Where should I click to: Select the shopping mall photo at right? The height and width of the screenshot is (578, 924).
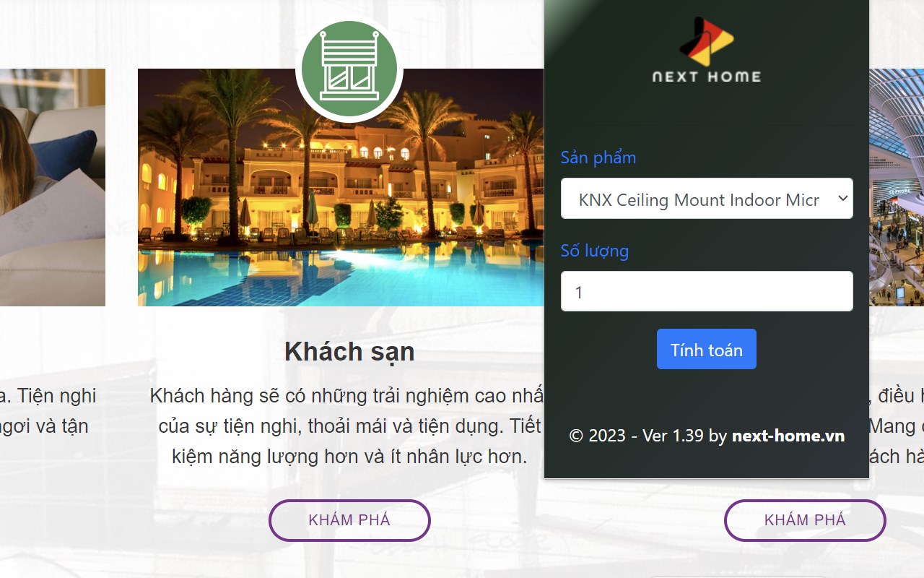(x=897, y=188)
